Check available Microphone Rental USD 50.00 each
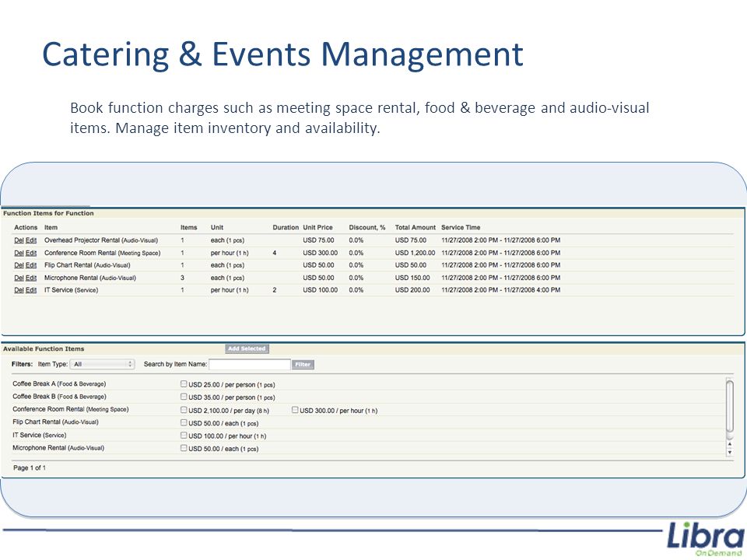The width and height of the screenshot is (747, 560). (x=184, y=448)
